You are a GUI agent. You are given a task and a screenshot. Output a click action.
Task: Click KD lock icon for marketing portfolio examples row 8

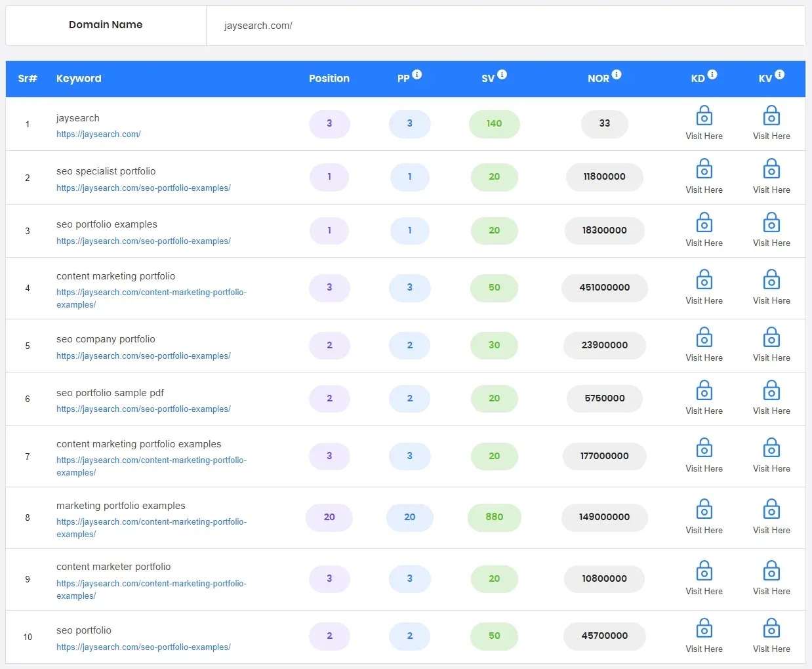704,509
